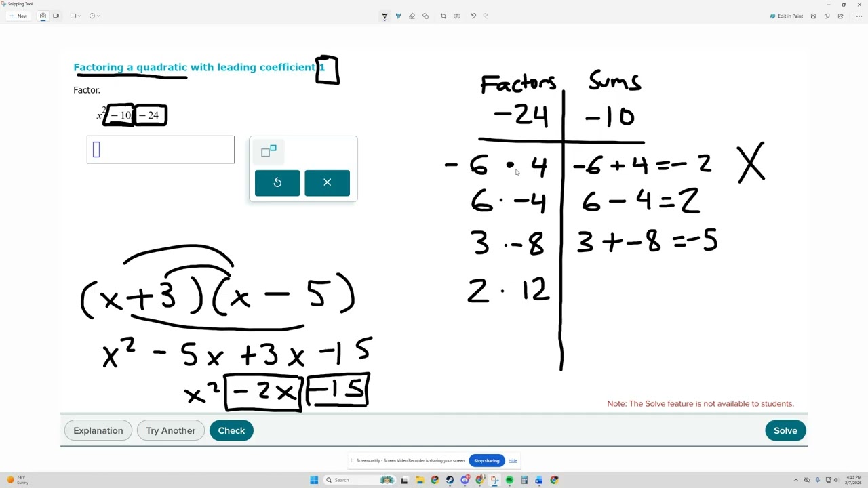The image size is (868, 488).
Task: Insert an exponent with superscript button
Action: coord(269,150)
